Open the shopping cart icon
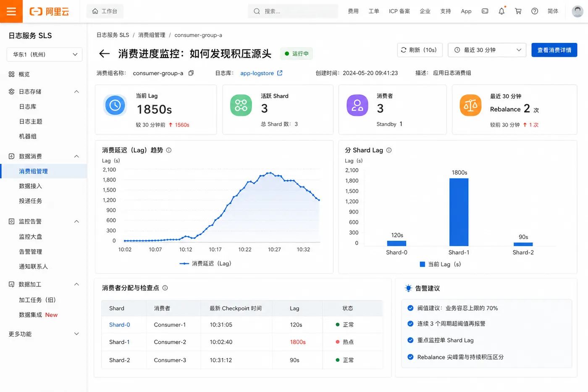 (518, 11)
